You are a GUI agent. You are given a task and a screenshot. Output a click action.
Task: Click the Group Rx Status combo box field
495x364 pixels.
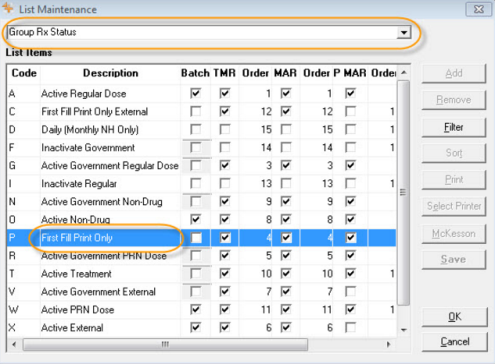[209, 32]
